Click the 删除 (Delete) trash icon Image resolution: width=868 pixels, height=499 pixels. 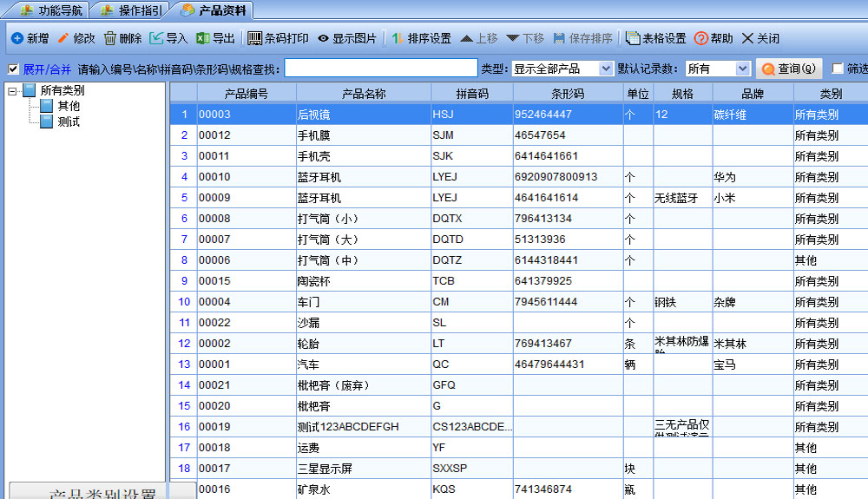pyautogui.click(x=110, y=38)
